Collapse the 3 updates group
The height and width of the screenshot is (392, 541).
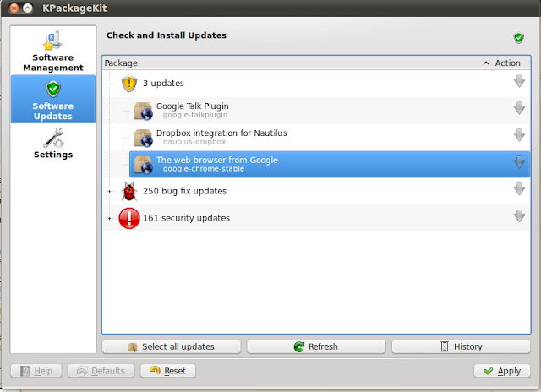[x=110, y=84]
